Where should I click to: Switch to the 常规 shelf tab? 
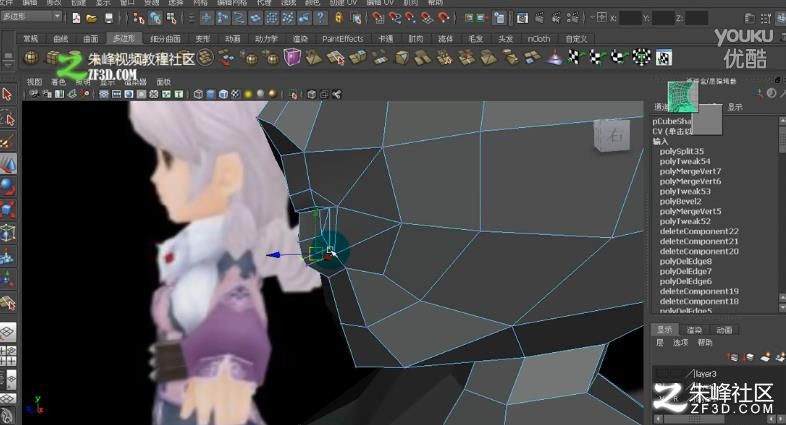31,39
